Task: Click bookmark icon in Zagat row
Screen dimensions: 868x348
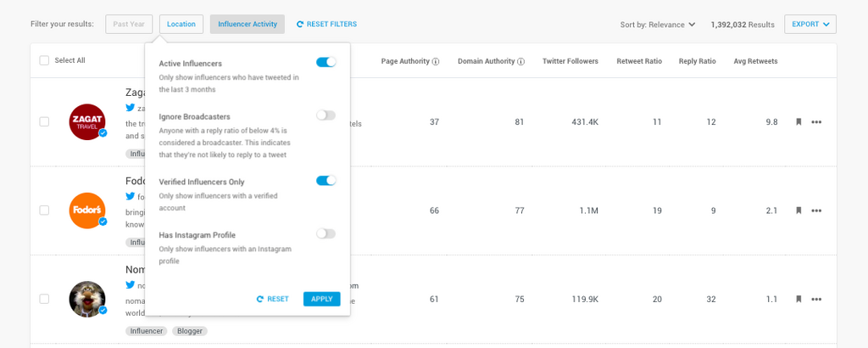Action: coord(798,122)
